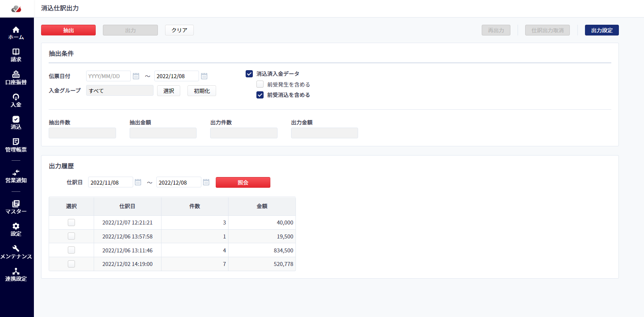Viewport: 644px width, 317px height.
Task: Click 仕訳日 column header
Action: 128,206
